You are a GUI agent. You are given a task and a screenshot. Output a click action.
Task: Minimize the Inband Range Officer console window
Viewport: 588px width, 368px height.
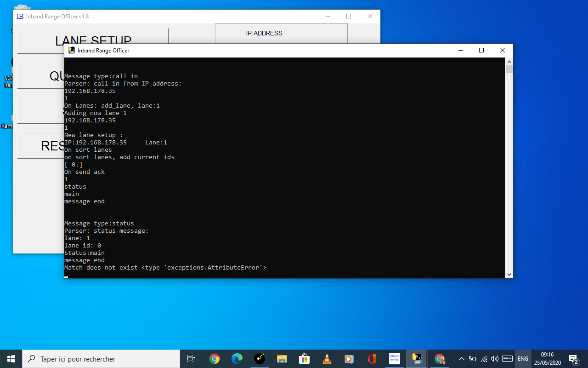click(460, 50)
